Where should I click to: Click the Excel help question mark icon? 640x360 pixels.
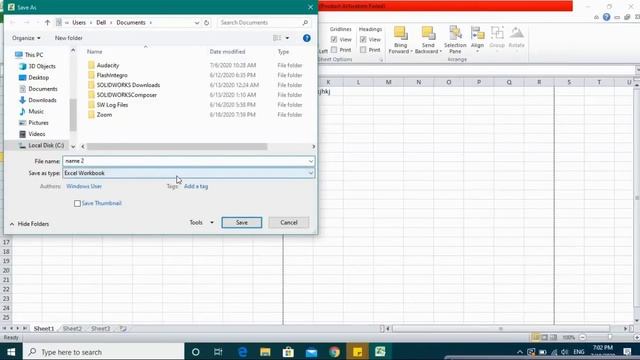click(606, 17)
